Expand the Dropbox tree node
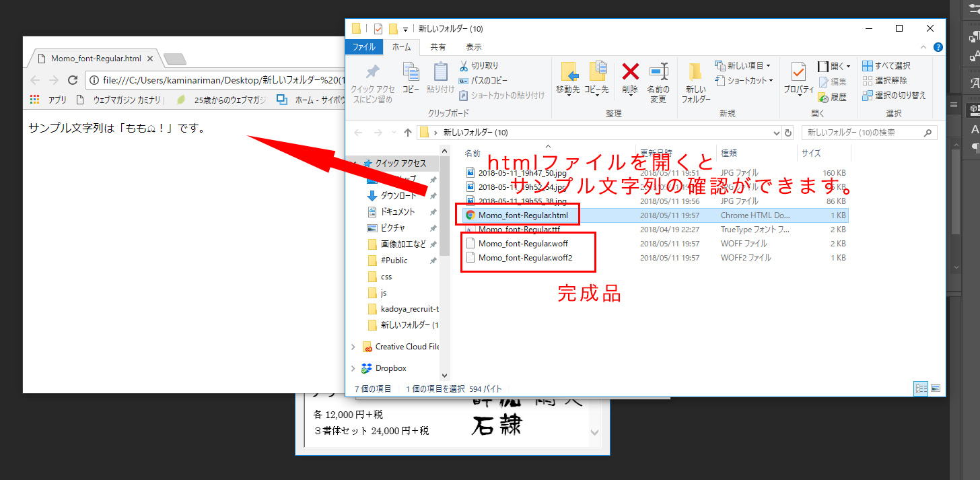This screenshot has width=980, height=480. click(x=353, y=368)
